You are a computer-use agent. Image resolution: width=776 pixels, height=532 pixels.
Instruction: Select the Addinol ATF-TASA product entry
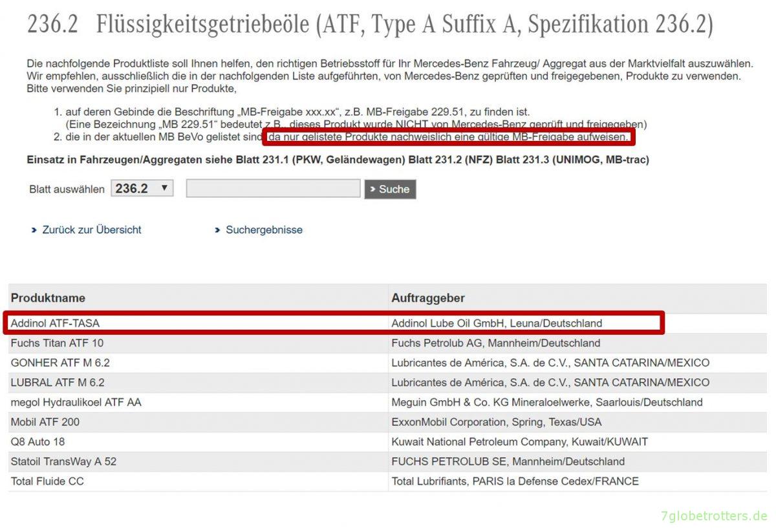[55, 323]
